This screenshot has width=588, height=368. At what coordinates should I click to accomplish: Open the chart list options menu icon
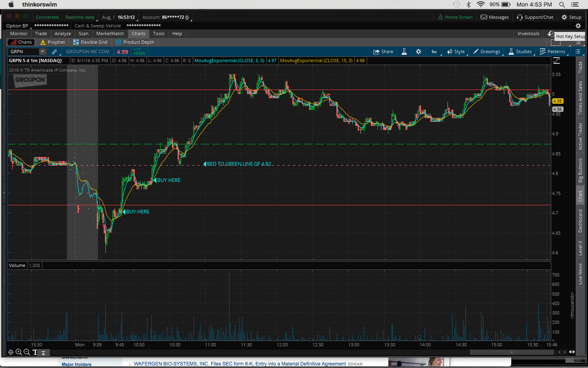click(578, 52)
